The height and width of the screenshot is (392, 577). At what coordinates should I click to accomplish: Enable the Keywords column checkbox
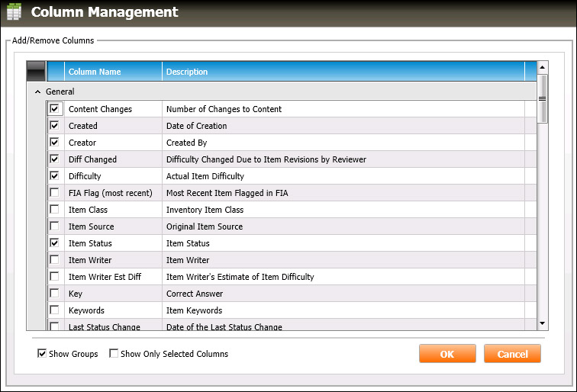click(x=55, y=310)
